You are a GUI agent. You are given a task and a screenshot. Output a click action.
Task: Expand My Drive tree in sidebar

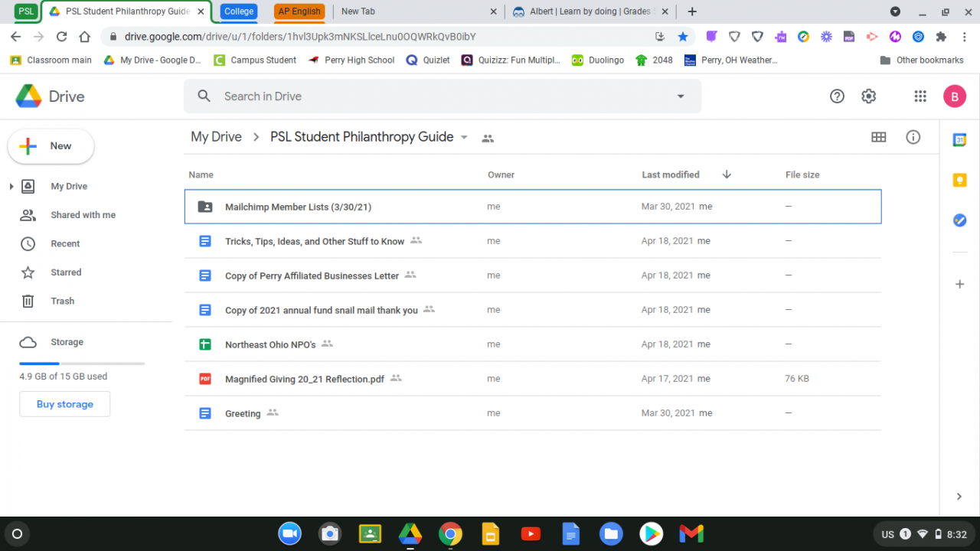pyautogui.click(x=11, y=187)
